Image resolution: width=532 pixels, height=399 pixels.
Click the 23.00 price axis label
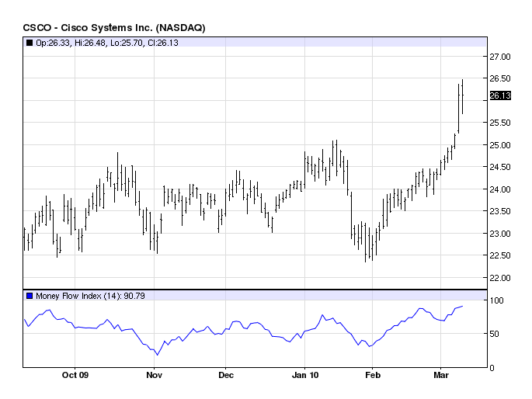point(499,234)
